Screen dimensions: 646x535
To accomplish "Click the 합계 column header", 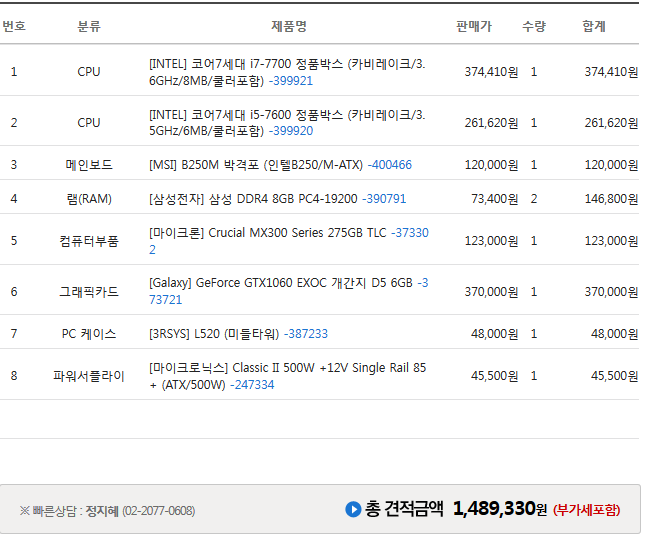I will pyautogui.click(x=594, y=26).
